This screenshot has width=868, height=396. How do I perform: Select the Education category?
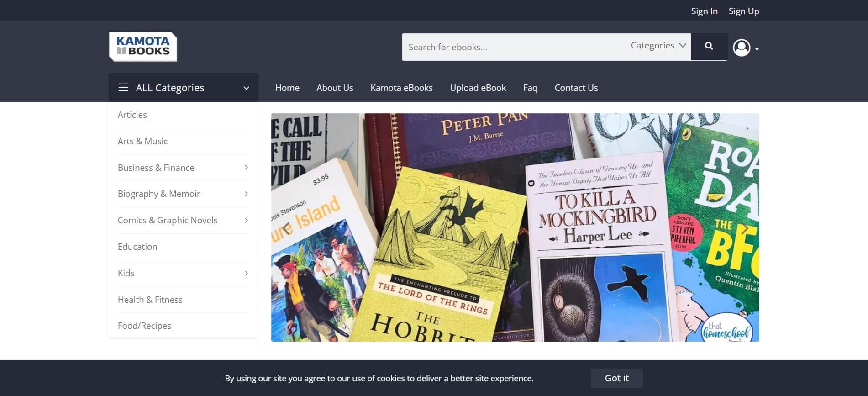coord(137,247)
